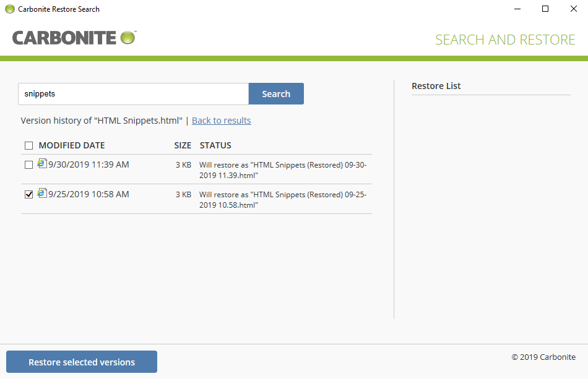Minimize the Carbonite Restore Search window
588x379 pixels.
[x=517, y=9]
